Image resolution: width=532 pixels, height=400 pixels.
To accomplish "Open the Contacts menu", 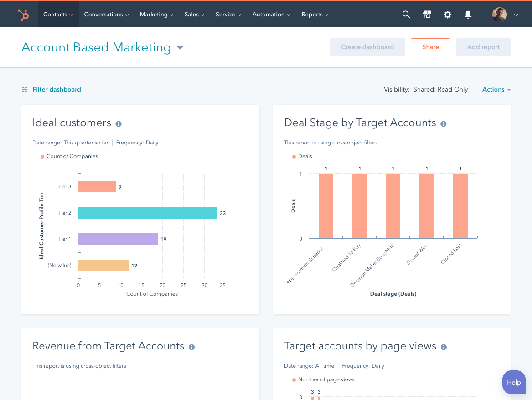I will point(58,15).
